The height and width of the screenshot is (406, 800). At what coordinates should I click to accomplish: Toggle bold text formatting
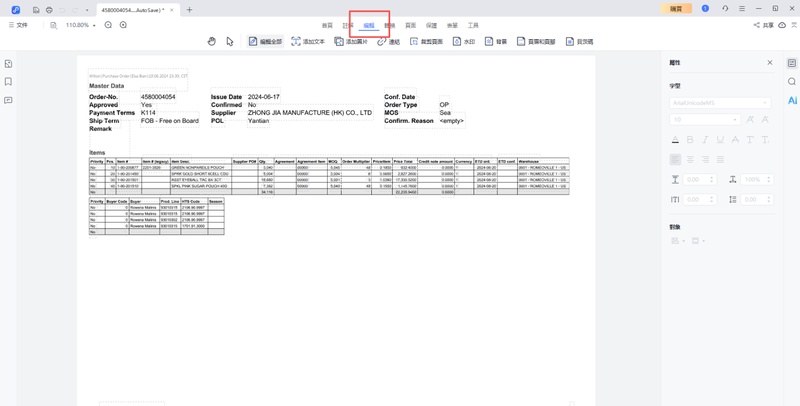click(x=690, y=140)
